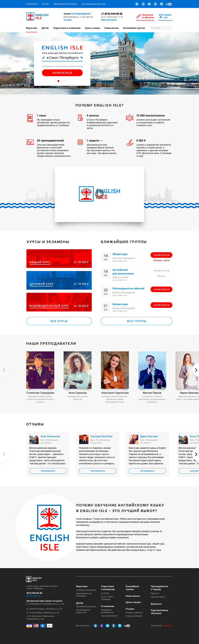This screenshot has height=644, width=199.
Task: Select the second hero slider dot
Action: coord(62,81)
